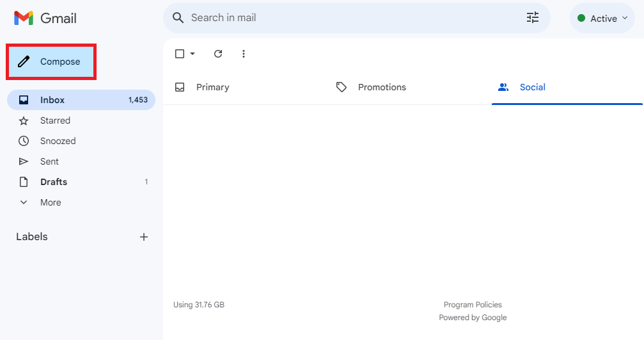644x340 pixels.
Task: Click the More chevron arrow
Action: click(x=24, y=202)
